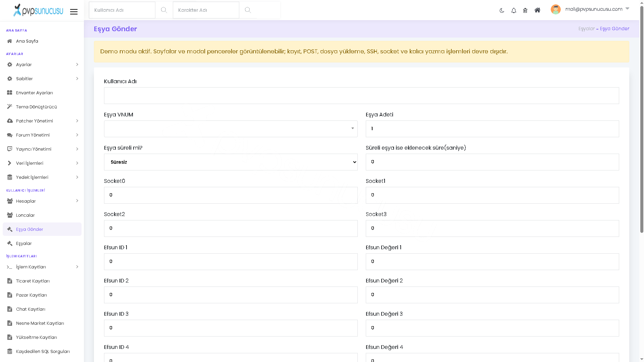Click the trash can icon in header

[x=525, y=10]
